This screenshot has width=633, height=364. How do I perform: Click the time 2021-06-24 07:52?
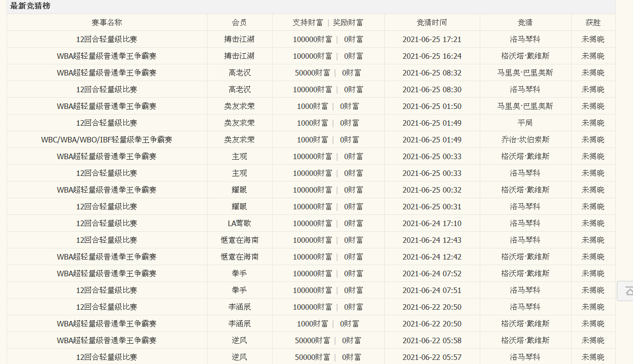tap(432, 273)
